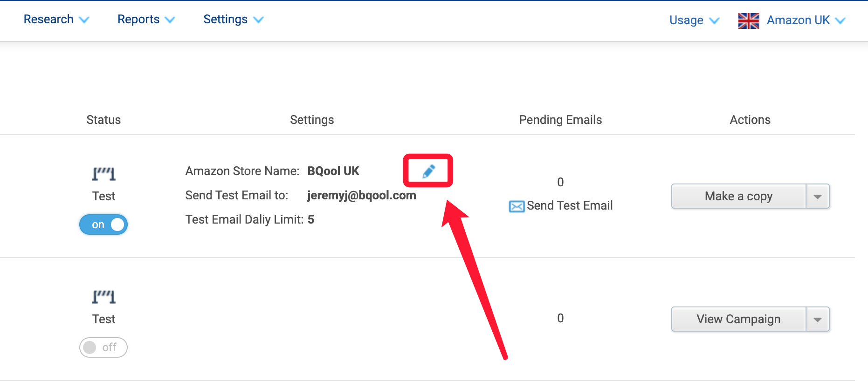This screenshot has height=381, width=868.
Task: Click the jeremyj@bqool.com email address
Action: click(x=362, y=195)
